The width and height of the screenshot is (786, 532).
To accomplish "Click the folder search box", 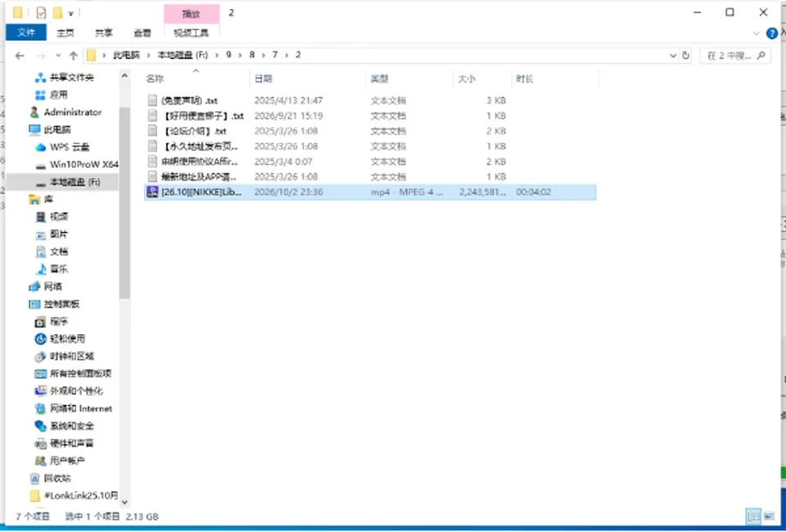I will (x=734, y=56).
